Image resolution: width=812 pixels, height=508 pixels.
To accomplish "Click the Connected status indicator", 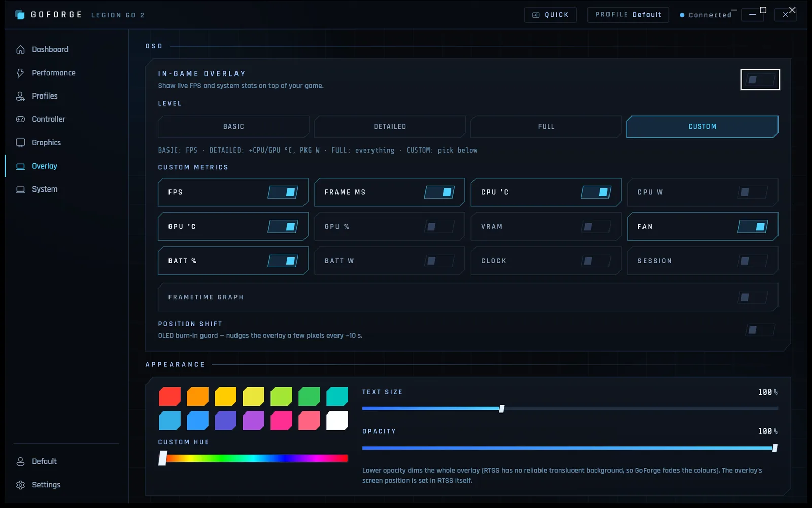I will (x=705, y=15).
